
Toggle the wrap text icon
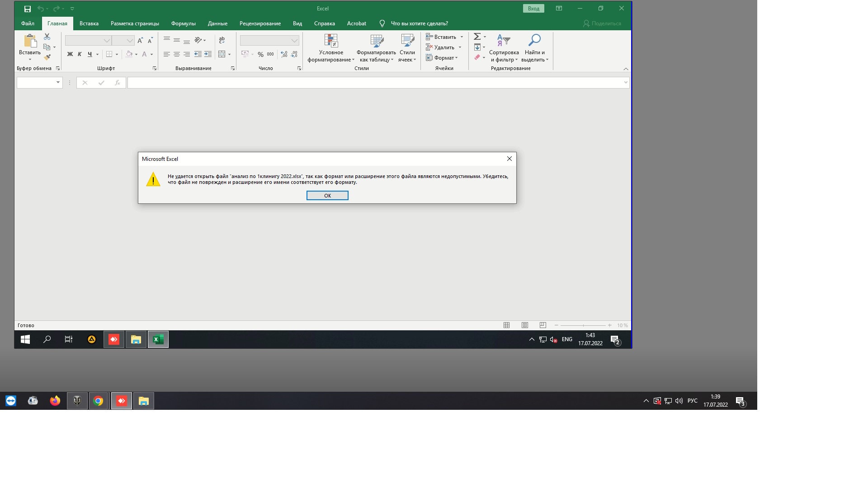(222, 40)
